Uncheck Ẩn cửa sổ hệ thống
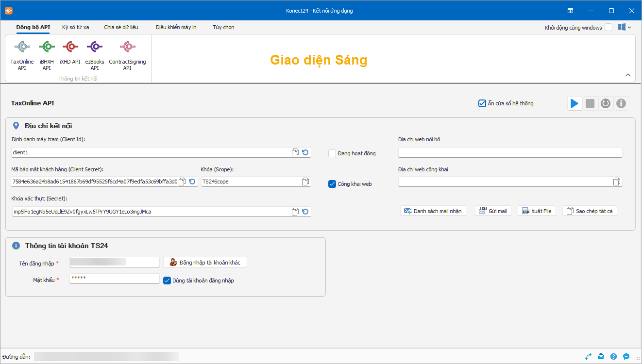 point(482,103)
